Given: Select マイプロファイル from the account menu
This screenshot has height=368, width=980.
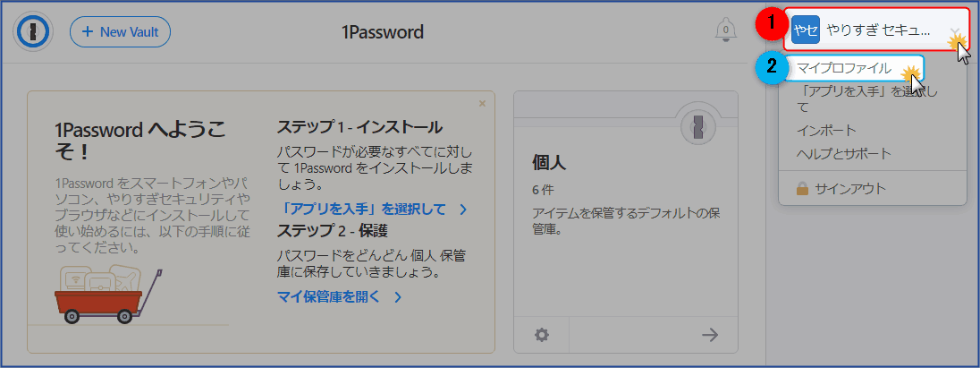Looking at the screenshot, I should [x=844, y=68].
